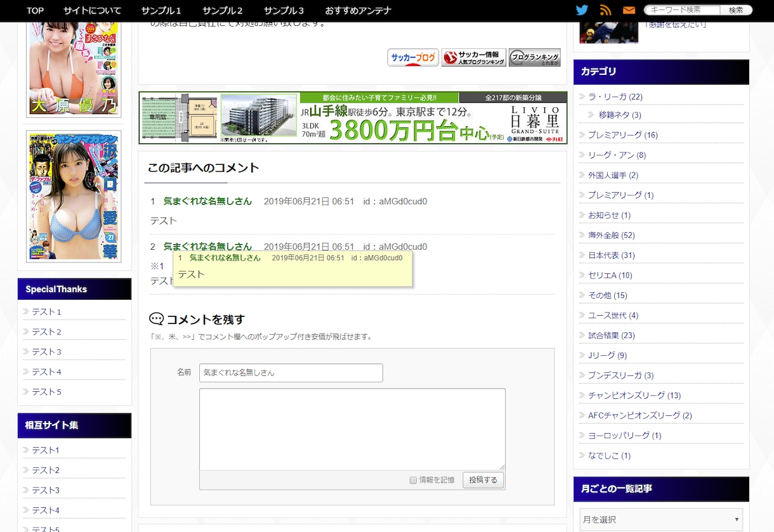The height and width of the screenshot is (532, 774).
Task: Open the その他 (15) category
Action: coord(608,295)
